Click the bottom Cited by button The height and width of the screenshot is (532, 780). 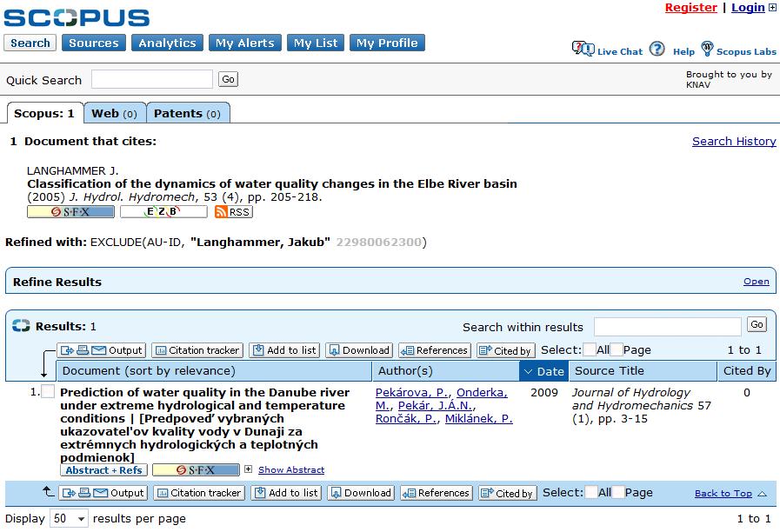[x=508, y=493]
